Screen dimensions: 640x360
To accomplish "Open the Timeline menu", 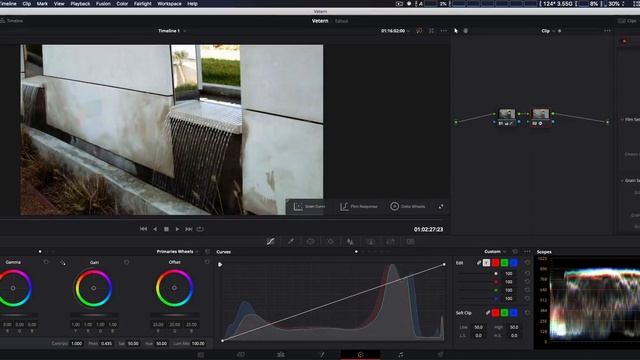I will pyautogui.click(x=8, y=4).
